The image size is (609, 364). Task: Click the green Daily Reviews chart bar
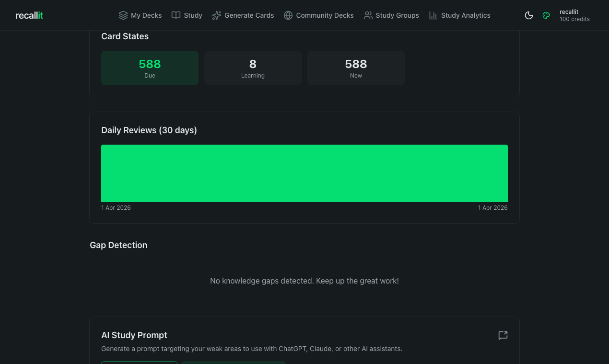point(304,173)
